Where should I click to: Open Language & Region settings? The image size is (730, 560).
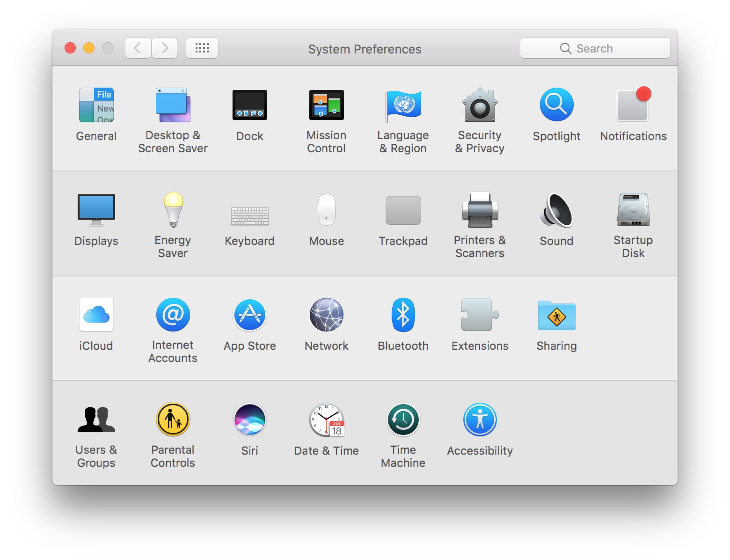[x=403, y=105]
